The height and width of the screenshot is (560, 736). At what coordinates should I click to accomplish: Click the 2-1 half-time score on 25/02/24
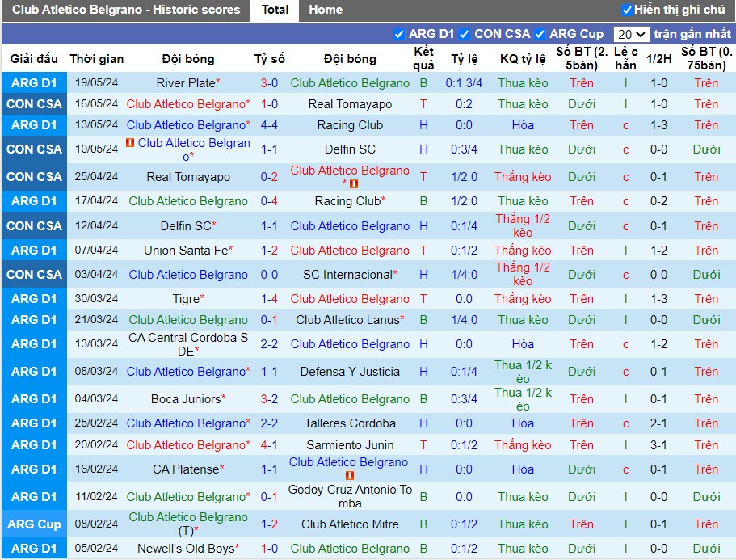(658, 423)
